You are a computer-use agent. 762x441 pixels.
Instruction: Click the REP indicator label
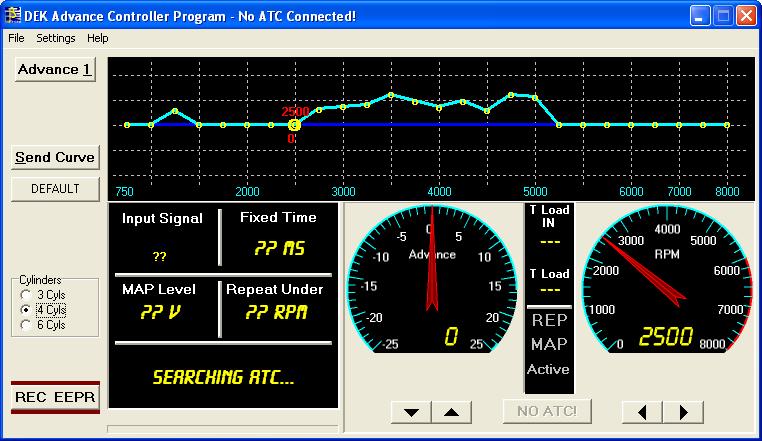tap(549, 320)
